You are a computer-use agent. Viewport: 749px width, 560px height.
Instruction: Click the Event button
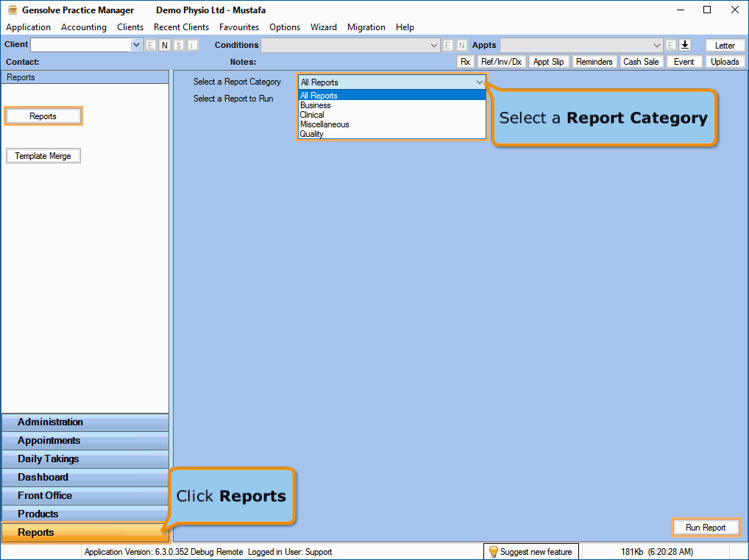pyautogui.click(x=684, y=62)
